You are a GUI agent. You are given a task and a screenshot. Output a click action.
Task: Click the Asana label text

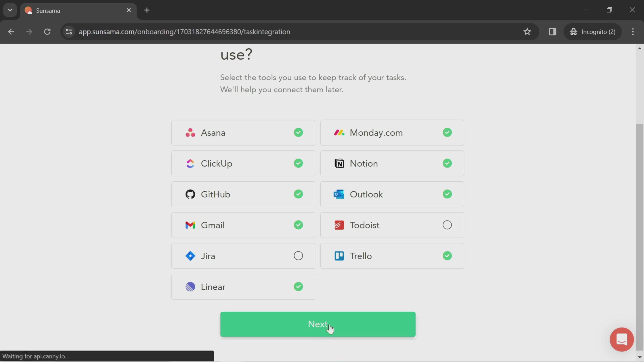(213, 133)
